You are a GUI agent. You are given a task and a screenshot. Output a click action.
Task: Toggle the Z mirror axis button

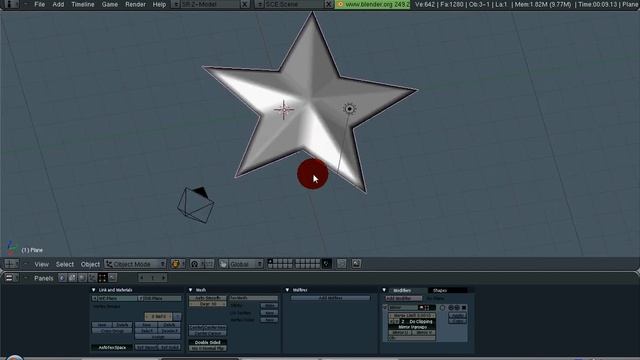402,322
